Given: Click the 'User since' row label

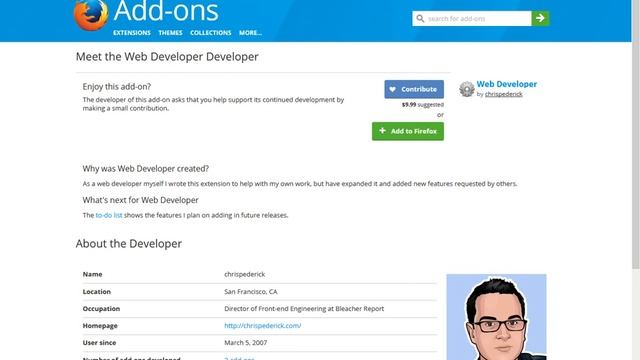Looking at the screenshot, I should pyautogui.click(x=99, y=343).
